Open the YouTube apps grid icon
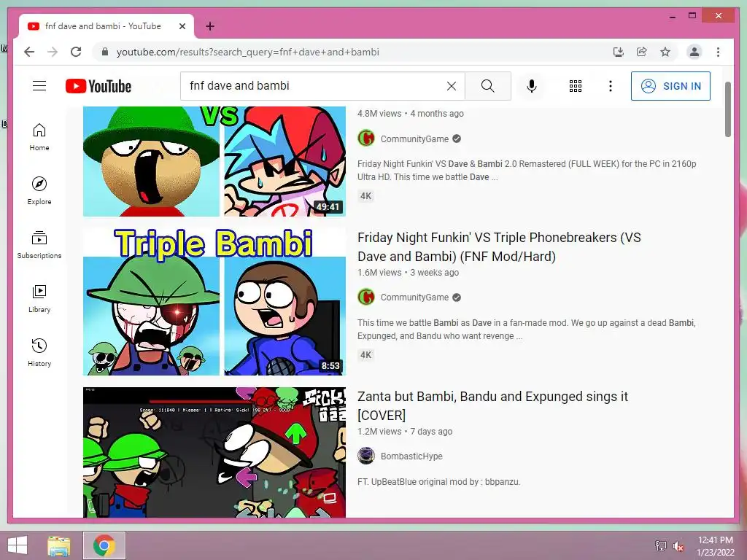Image resolution: width=747 pixels, height=560 pixels. [x=576, y=86]
